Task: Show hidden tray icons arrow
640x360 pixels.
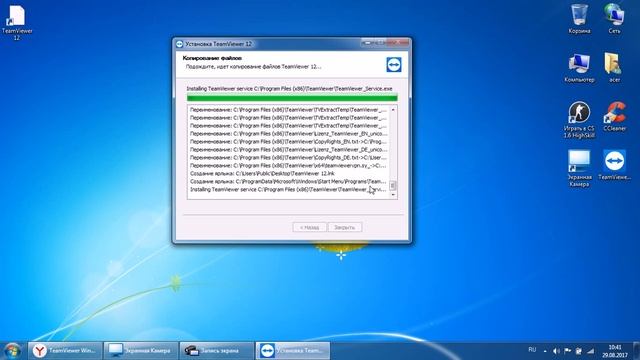Action: coord(545,351)
